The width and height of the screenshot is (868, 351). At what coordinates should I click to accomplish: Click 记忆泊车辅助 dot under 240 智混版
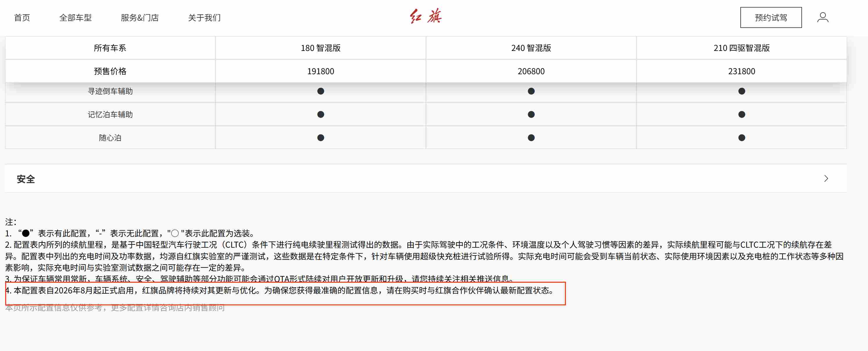pyautogui.click(x=531, y=114)
